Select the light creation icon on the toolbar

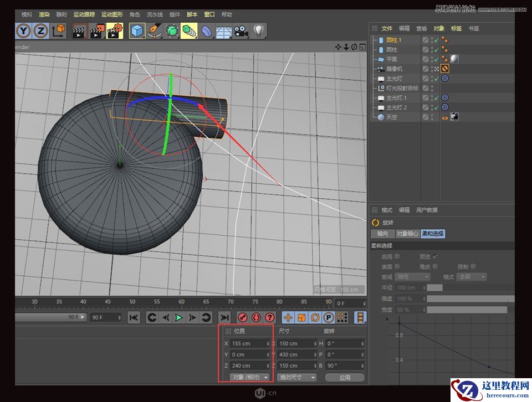[258, 30]
